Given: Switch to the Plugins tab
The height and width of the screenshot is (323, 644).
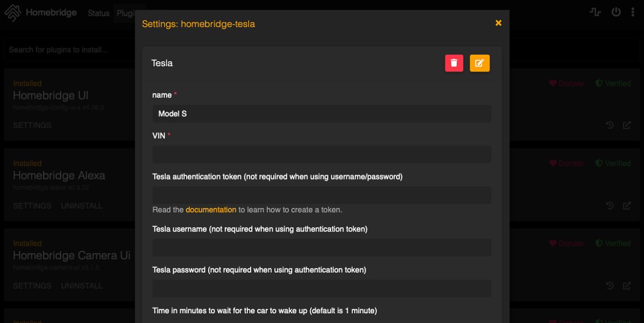Looking at the screenshot, I should tap(128, 13).
